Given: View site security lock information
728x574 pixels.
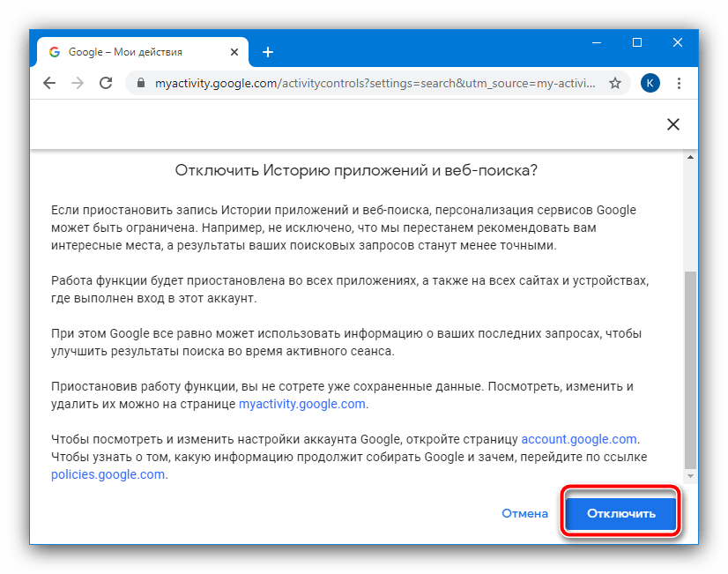Looking at the screenshot, I should point(141,83).
